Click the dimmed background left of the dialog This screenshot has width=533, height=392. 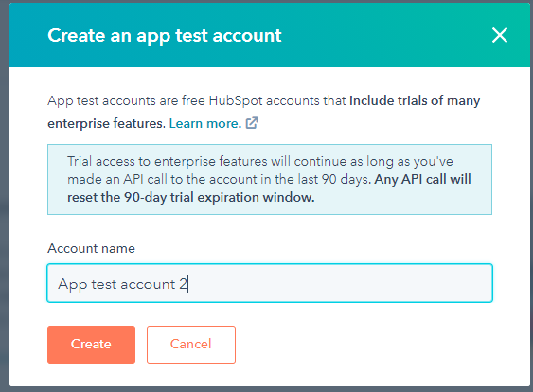[x=4, y=204]
